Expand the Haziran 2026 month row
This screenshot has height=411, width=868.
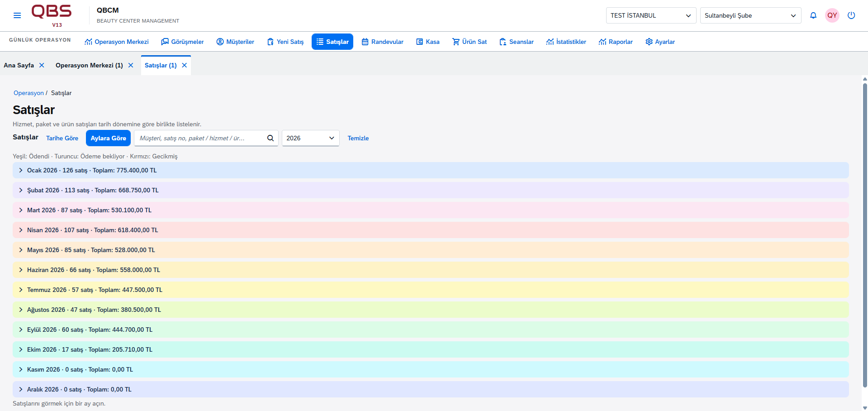[x=431, y=270]
